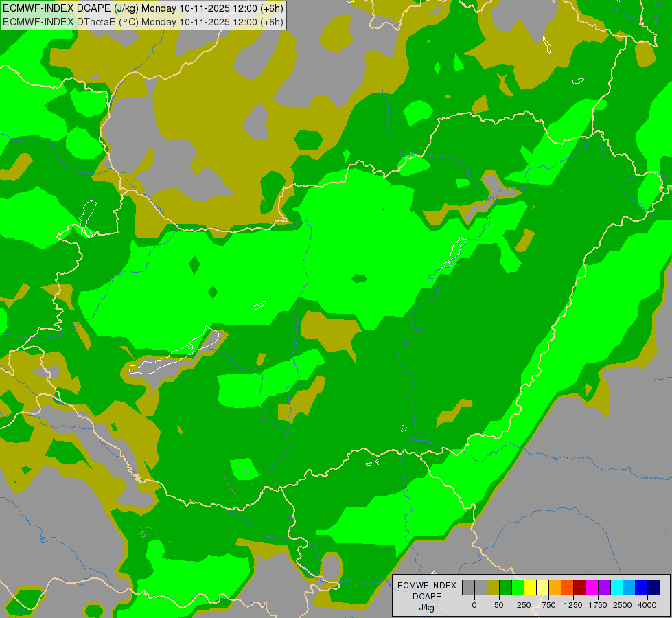The width and height of the screenshot is (672, 618).
Task: Click the legend scale value 2500
Action: click(623, 605)
